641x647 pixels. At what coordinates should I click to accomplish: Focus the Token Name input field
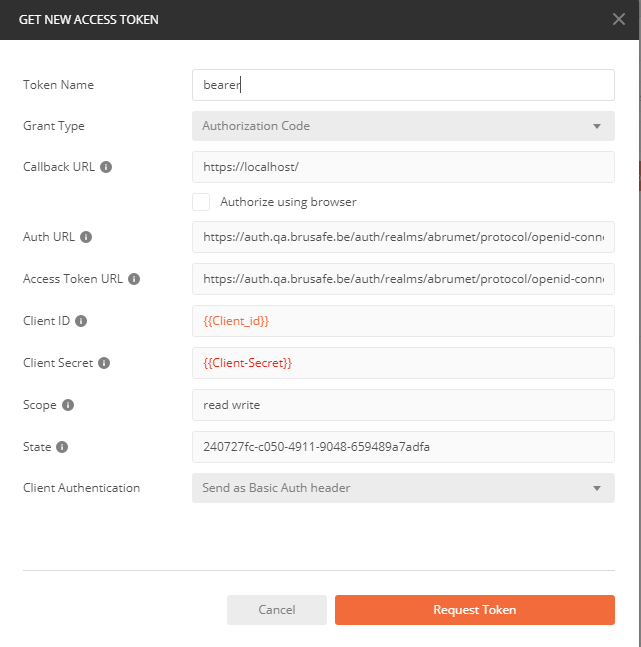pyautogui.click(x=403, y=85)
